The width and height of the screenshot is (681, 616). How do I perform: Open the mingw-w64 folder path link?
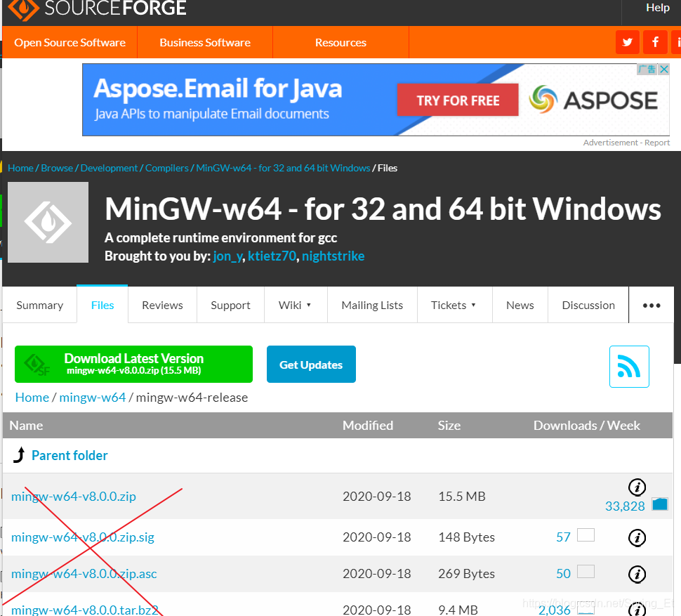(x=93, y=398)
